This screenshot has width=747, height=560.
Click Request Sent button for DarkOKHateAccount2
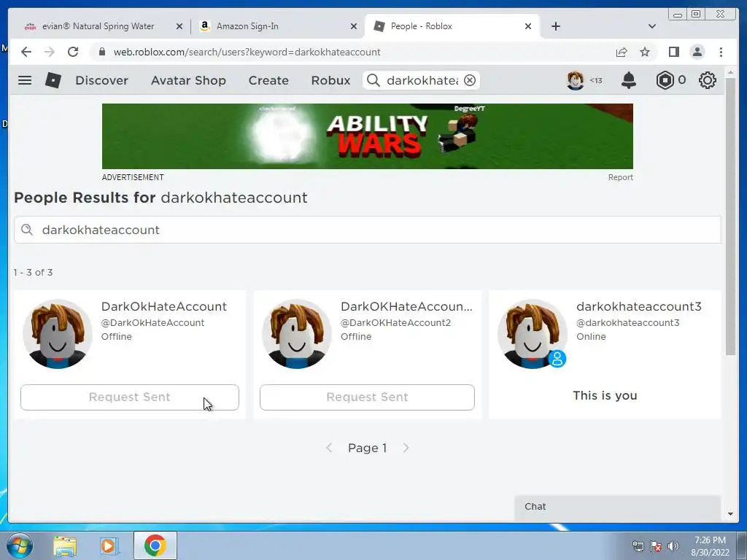[367, 397]
